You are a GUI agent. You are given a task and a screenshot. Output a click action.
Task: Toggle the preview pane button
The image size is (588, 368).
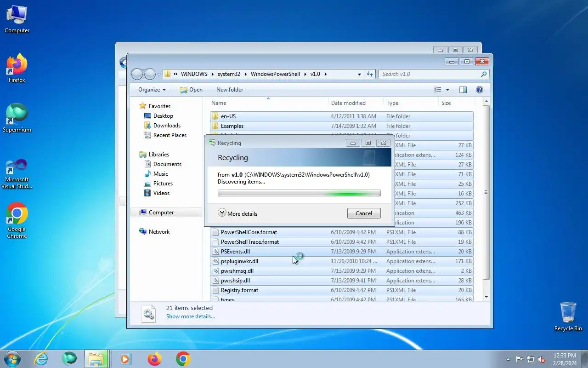click(463, 90)
